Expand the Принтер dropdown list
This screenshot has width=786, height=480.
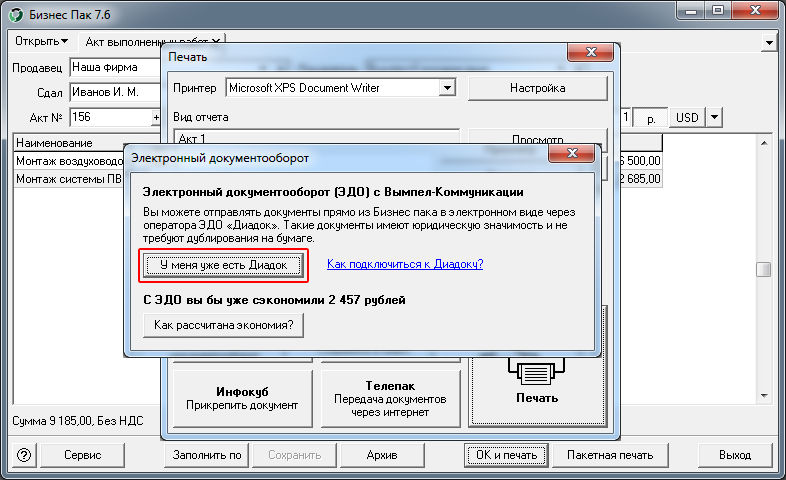coord(447,88)
